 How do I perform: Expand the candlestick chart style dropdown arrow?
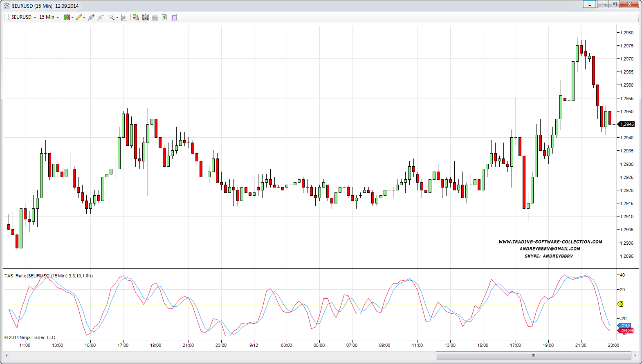coord(72,17)
